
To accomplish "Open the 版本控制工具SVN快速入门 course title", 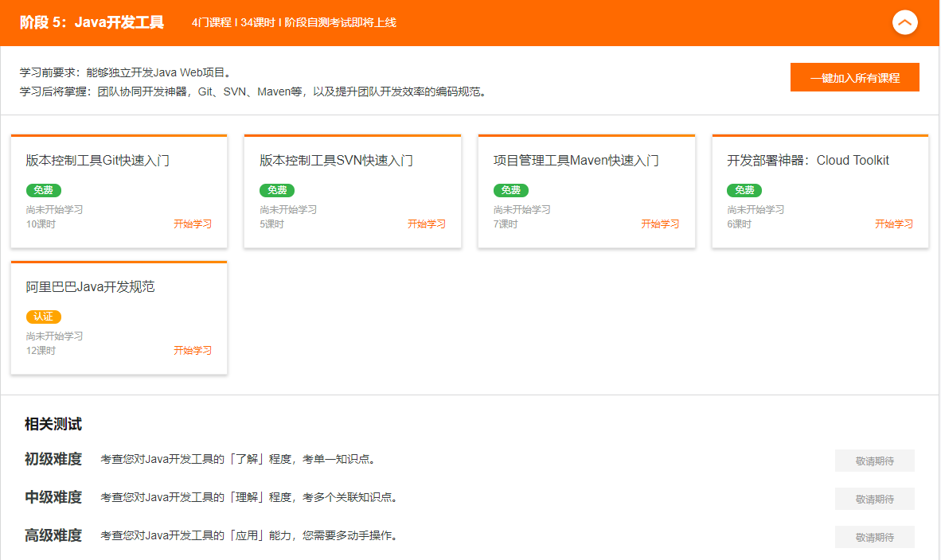I will coord(336,160).
